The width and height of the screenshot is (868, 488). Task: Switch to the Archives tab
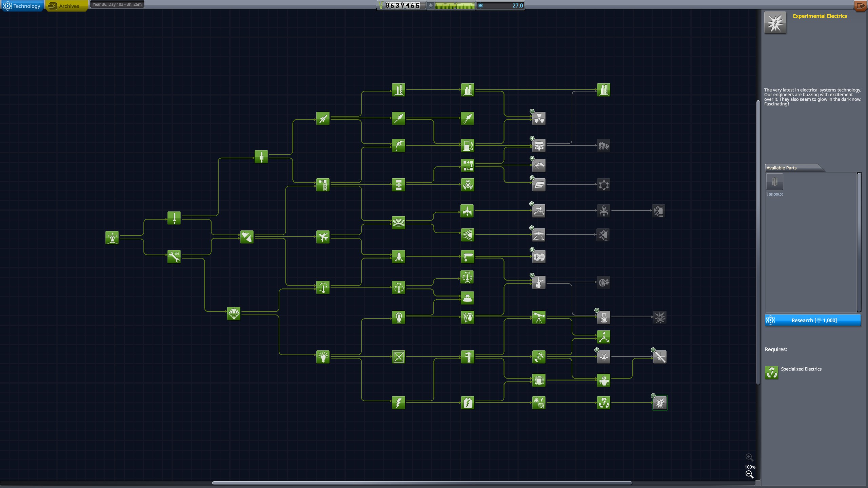point(66,6)
